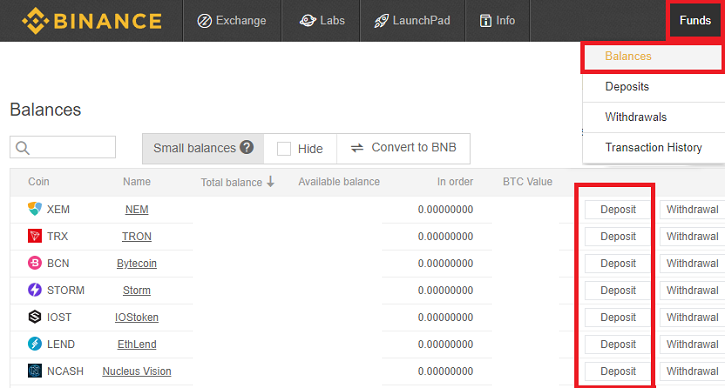Viewport: 725px width, 388px height.
Task: Select Deposits from Funds menu
Action: tap(654, 87)
